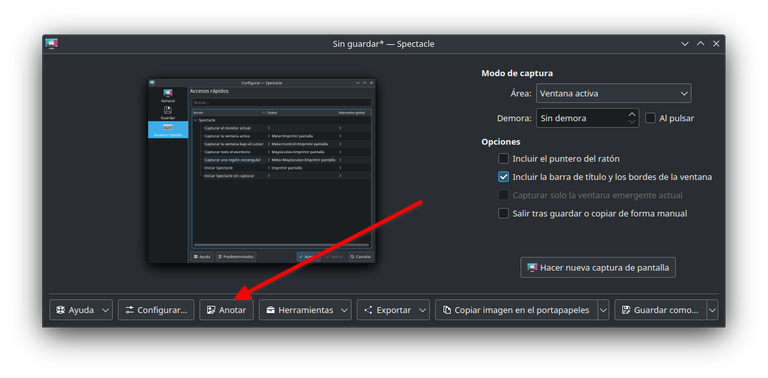The image size is (768, 378).
Task: Click the image-edit icon on Anotar
Action: pos(211,310)
